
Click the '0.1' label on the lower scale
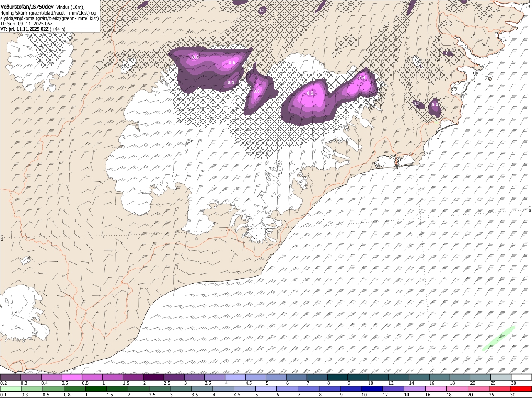tap(3, 395)
